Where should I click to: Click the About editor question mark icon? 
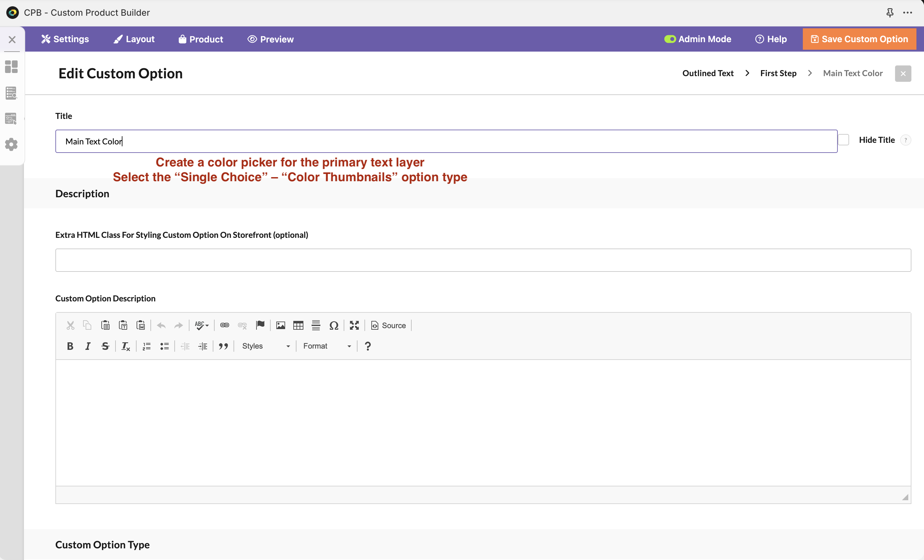368,346
